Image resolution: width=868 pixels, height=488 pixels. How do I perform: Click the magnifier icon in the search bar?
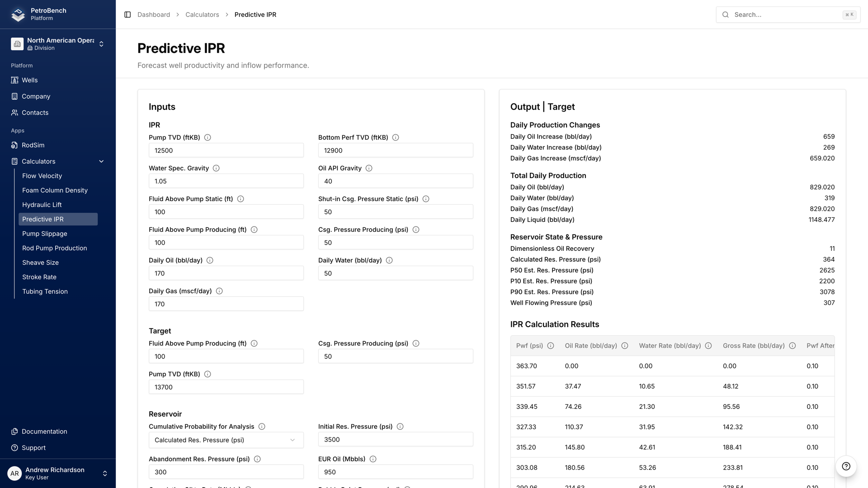(x=725, y=14)
